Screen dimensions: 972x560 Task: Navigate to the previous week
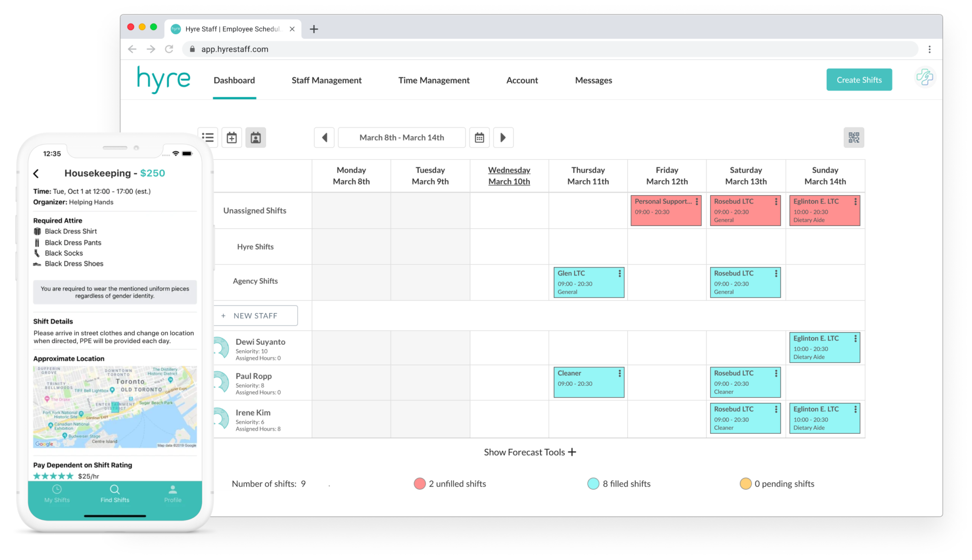[324, 137]
